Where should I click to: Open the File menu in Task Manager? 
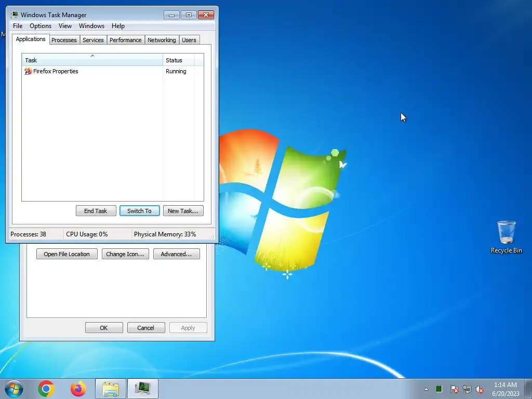18,26
